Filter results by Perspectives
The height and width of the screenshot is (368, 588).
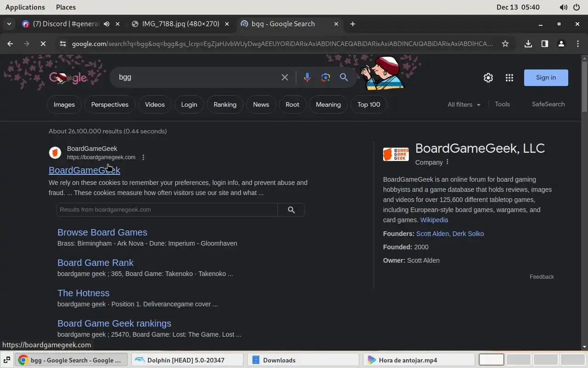coord(110,104)
